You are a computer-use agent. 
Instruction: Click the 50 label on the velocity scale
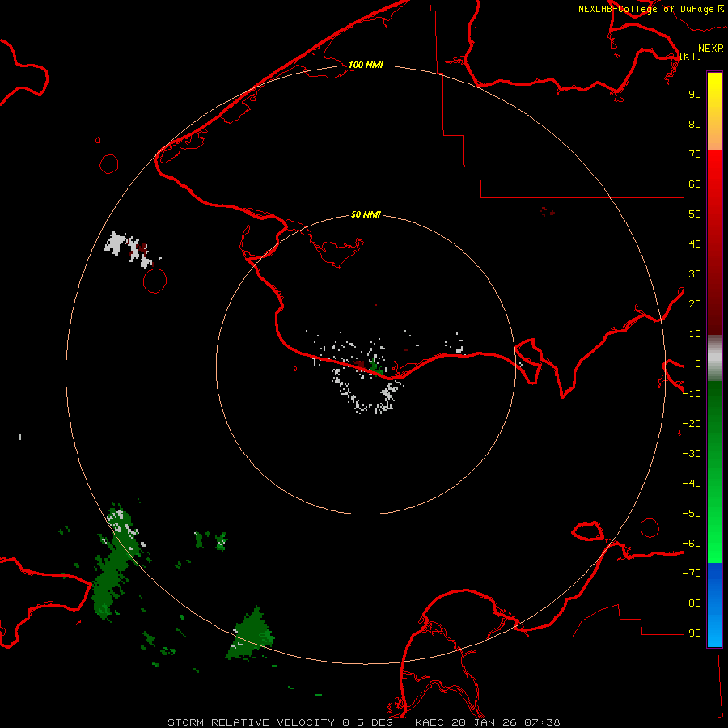click(x=695, y=214)
